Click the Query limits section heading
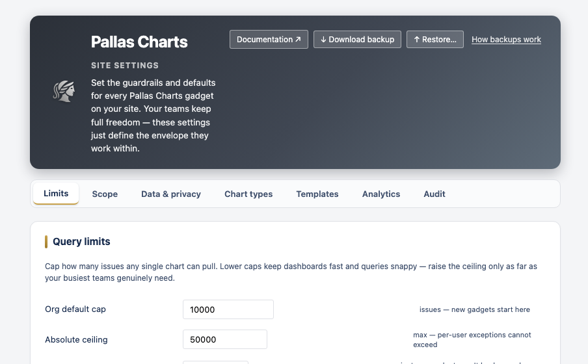 [81, 241]
